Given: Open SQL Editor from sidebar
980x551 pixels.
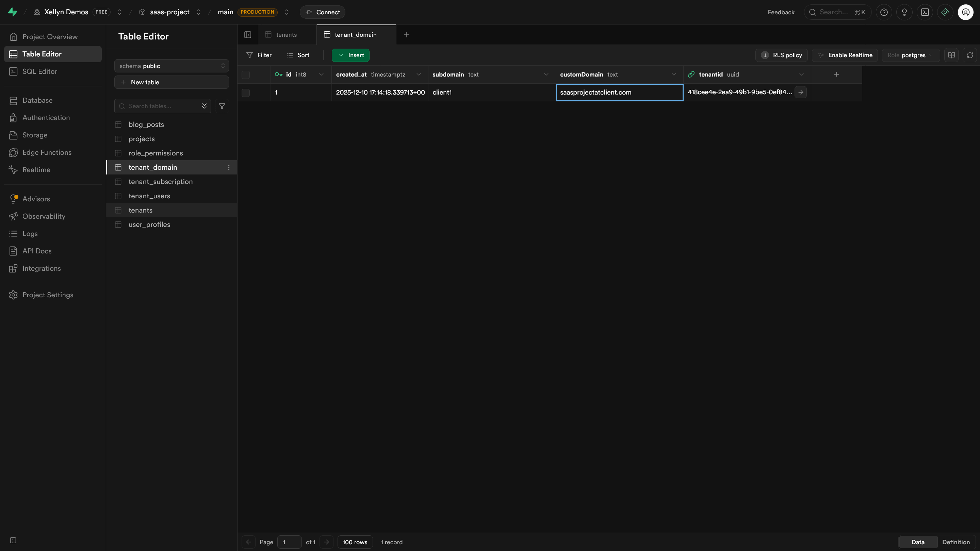Looking at the screenshot, I should [53, 71].
